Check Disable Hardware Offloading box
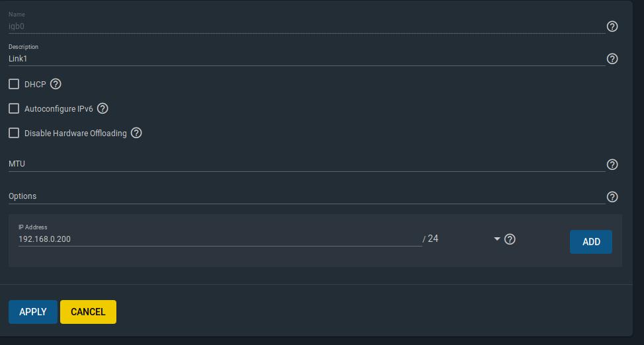The image size is (644, 345). tap(14, 133)
